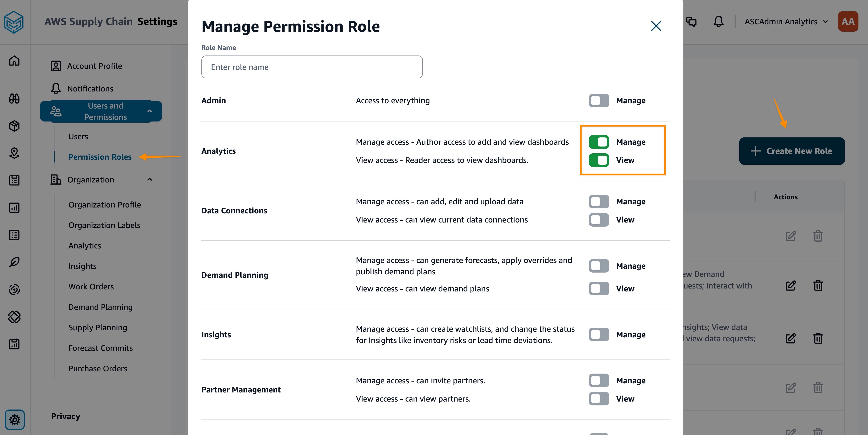868x435 pixels.
Task: Open Analytics under Organization
Action: click(x=85, y=246)
